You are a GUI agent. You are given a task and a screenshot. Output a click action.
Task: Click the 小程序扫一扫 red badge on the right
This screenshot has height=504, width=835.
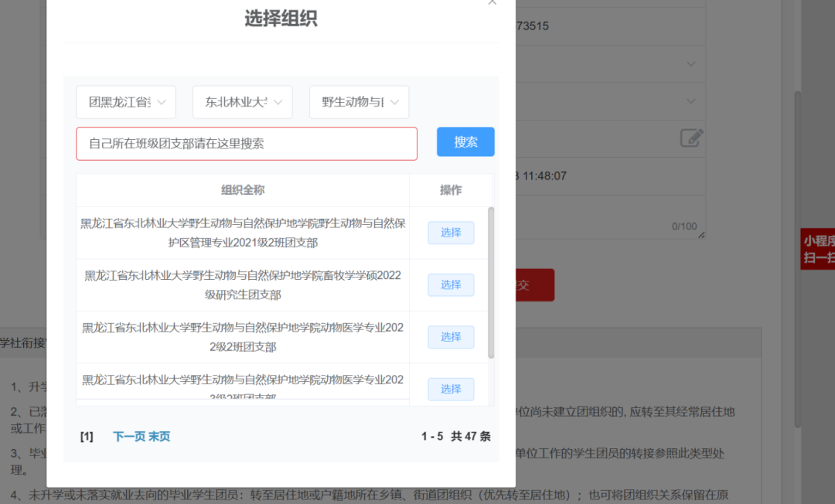tap(821, 249)
